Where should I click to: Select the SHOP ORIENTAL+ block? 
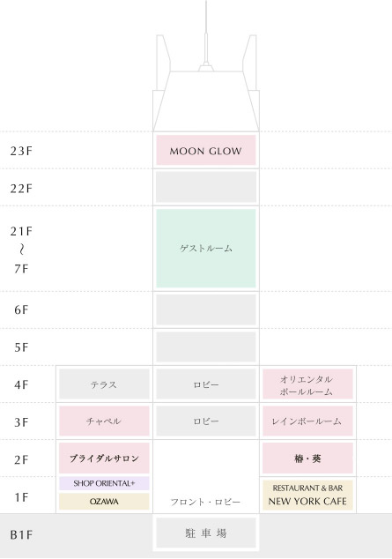tap(104, 483)
